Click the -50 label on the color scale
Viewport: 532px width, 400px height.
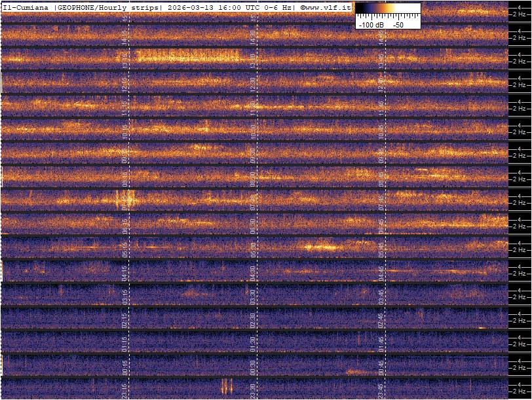click(398, 24)
